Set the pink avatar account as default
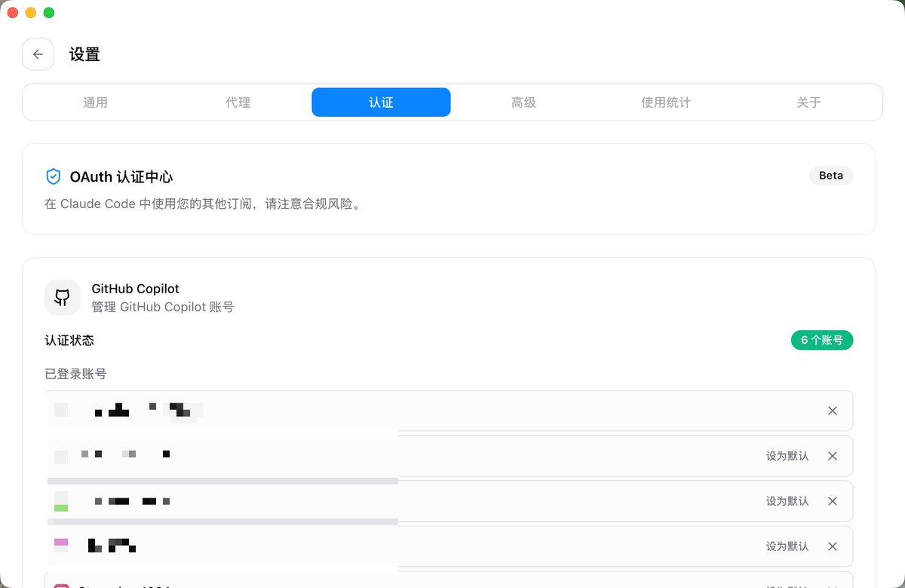905x588 pixels. (x=787, y=547)
